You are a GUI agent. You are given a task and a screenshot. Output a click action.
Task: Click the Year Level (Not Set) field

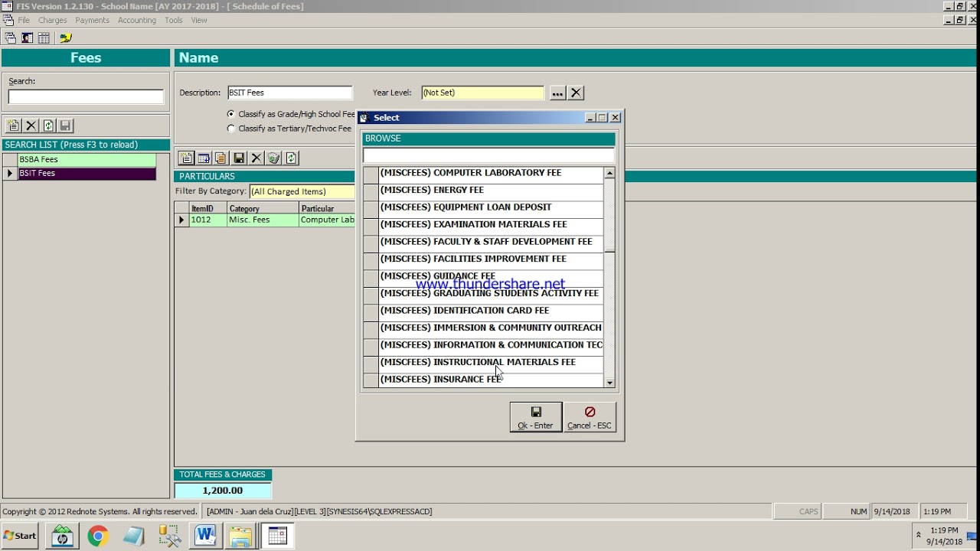point(482,93)
